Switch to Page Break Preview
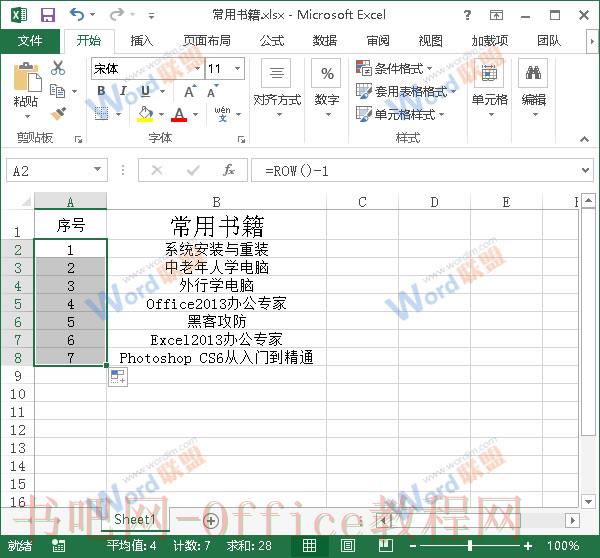600x558 pixels. (385, 545)
